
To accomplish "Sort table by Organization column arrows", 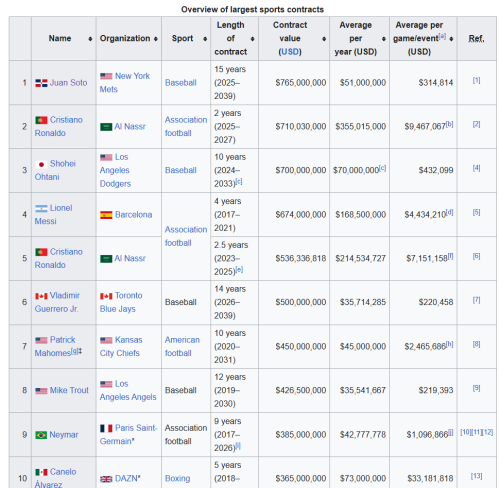I will point(156,39).
